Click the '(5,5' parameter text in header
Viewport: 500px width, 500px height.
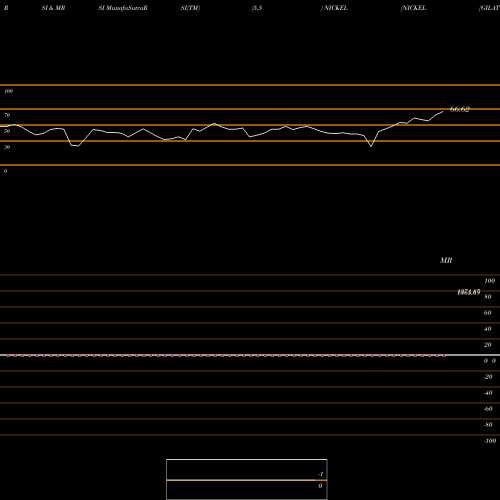[257, 8]
